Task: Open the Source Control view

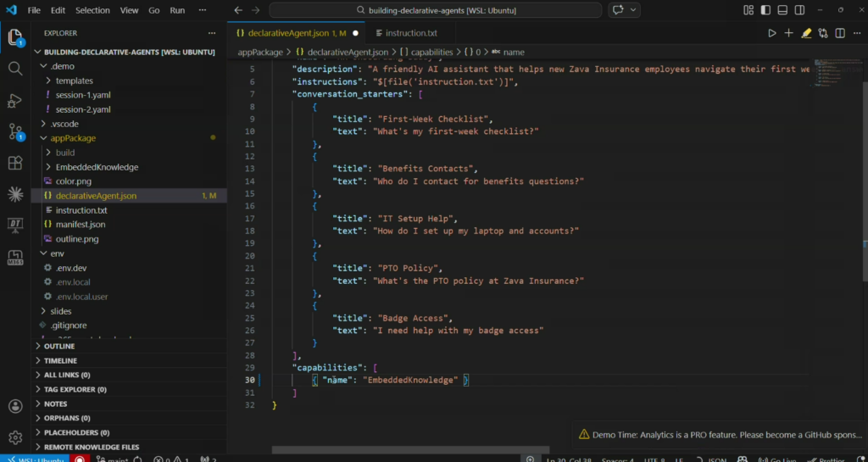Action: 15,131
